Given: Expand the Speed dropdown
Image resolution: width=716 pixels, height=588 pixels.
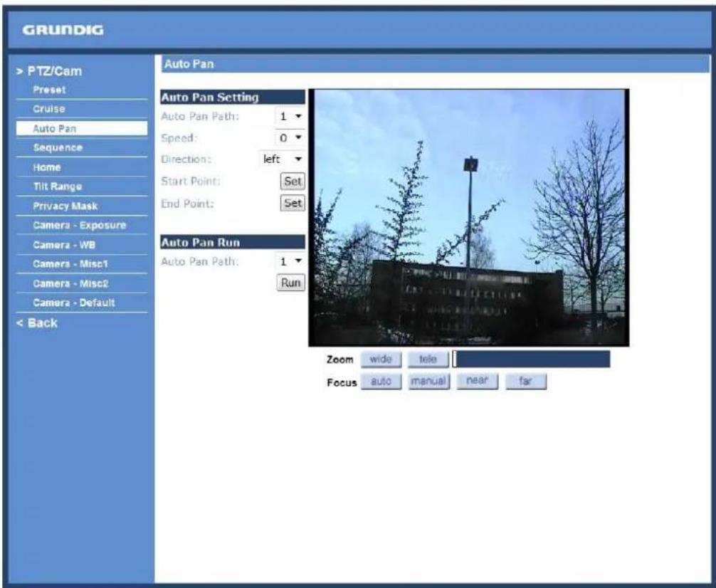Looking at the screenshot, I should coord(290,138).
